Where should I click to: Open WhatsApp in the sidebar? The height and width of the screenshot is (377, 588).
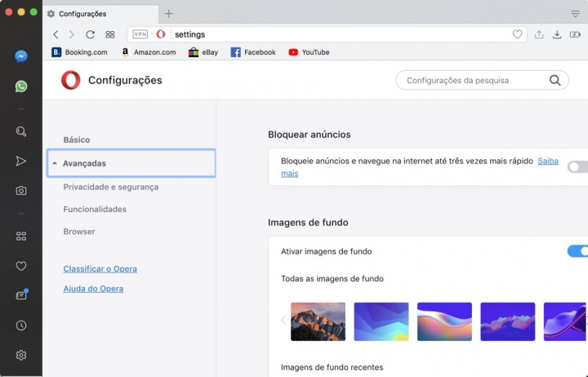[21, 86]
